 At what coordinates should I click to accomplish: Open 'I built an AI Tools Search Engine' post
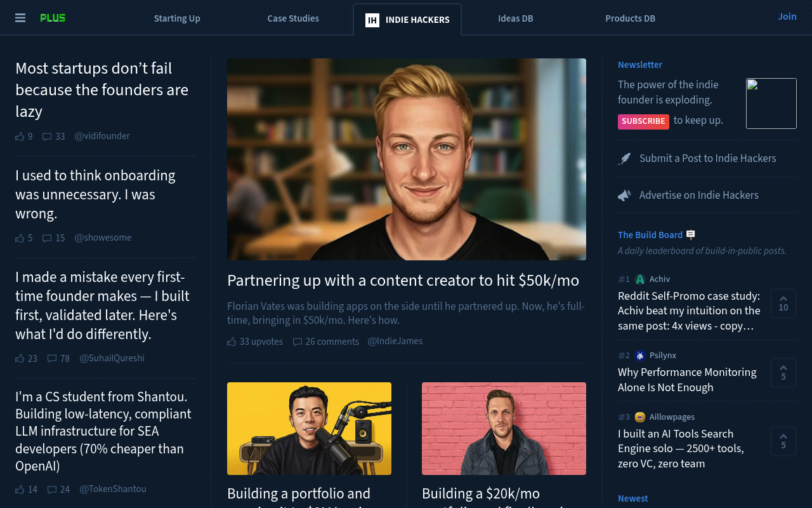point(681,449)
